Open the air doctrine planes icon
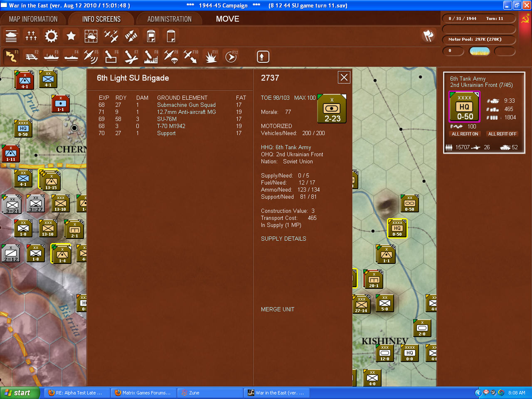This screenshot has width=532, height=399. (111, 36)
